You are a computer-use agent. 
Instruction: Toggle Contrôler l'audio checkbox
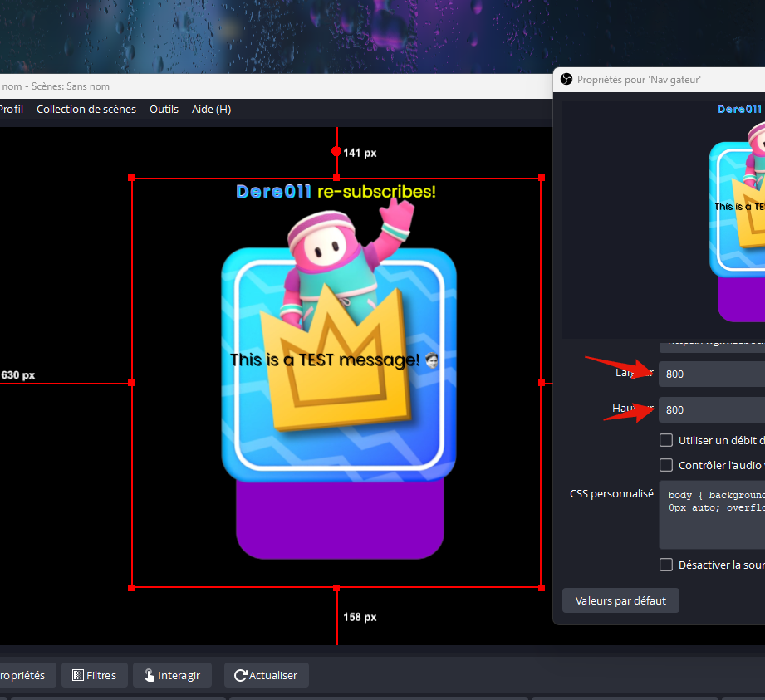coord(666,465)
